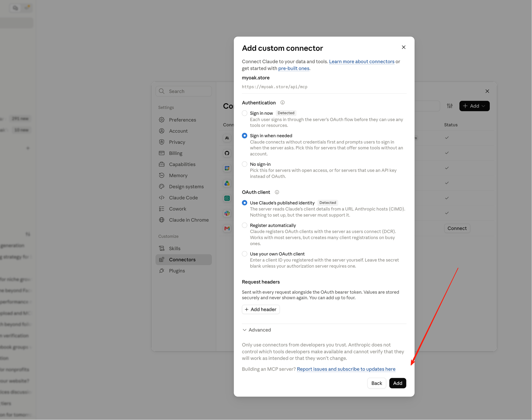Open the Add dropdown in Connectors panel
Screen dimensions: 532x420
[474, 106]
